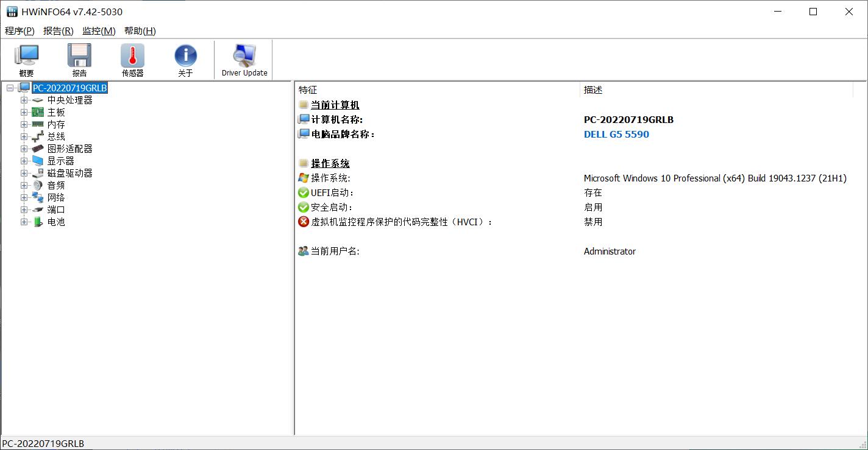This screenshot has width=868, height=450.
Task: Launch Driver Update from the toolbar
Action: point(243,59)
